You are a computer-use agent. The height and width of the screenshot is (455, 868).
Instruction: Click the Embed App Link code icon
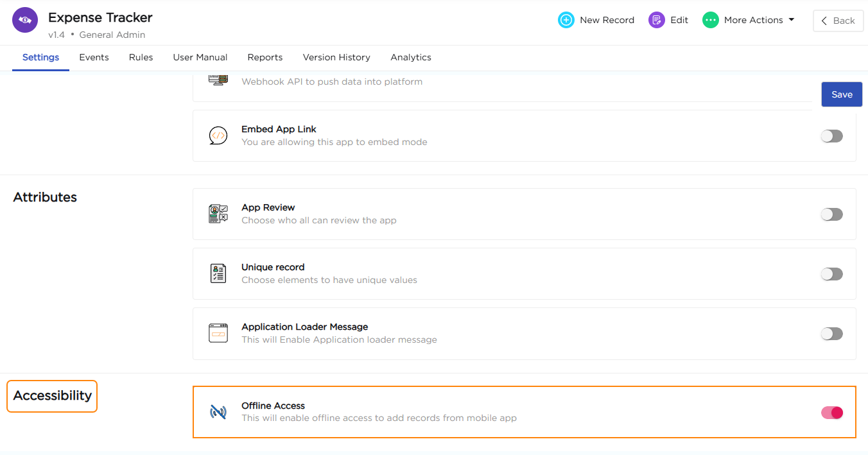tap(218, 135)
